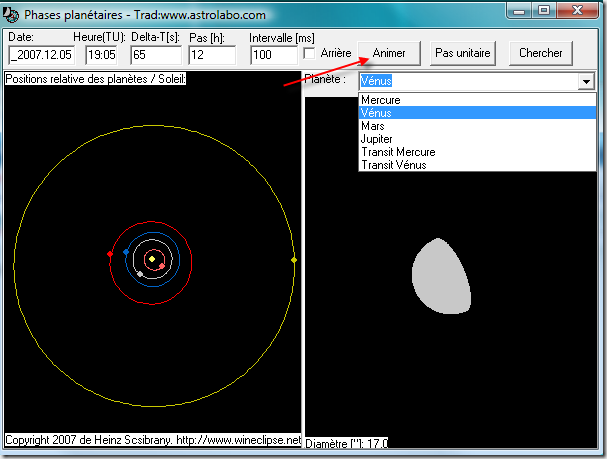The image size is (607, 459).
Task: Select Transit Vénus option
Action: point(394,166)
